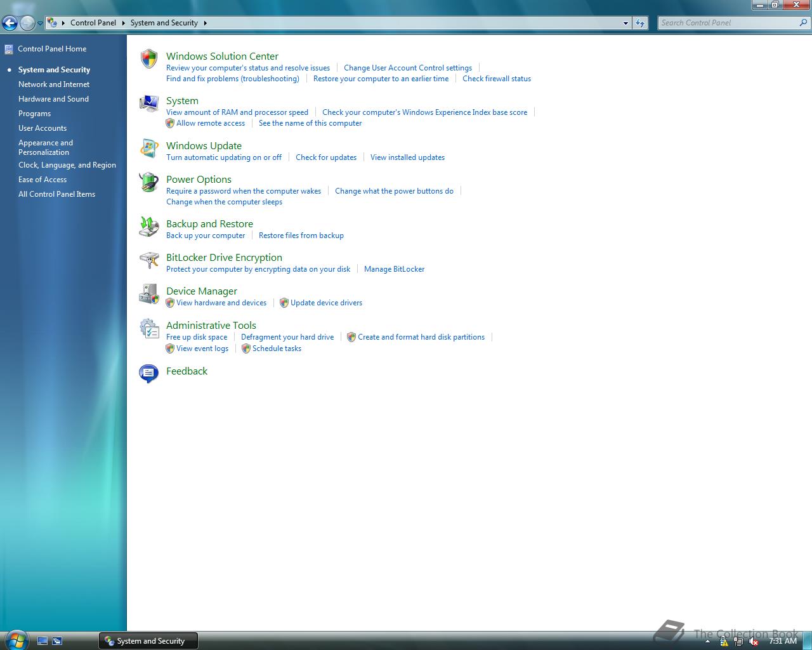Open User Accounts category
812x650 pixels.
tap(43, 128)
